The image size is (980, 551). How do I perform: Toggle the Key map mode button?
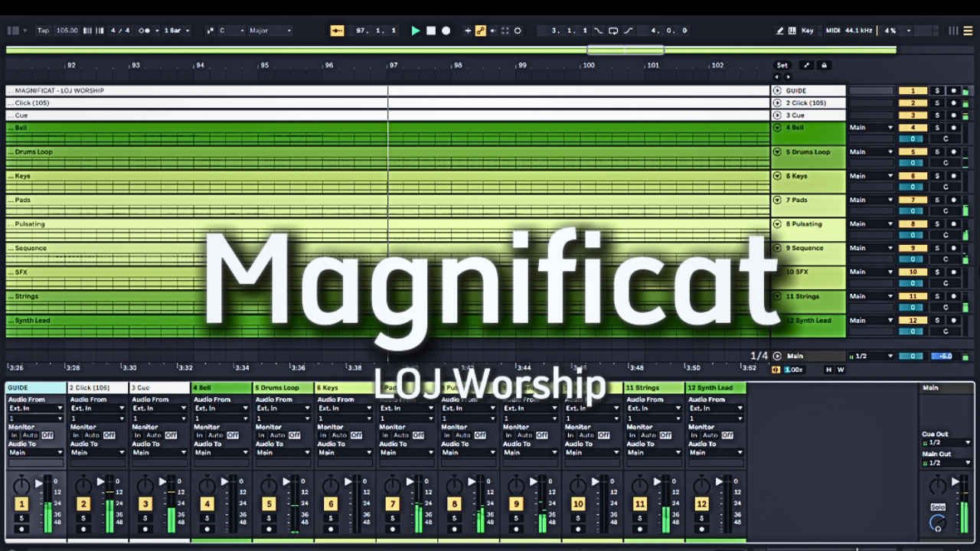pyautogui.click(x=807, y=31)
